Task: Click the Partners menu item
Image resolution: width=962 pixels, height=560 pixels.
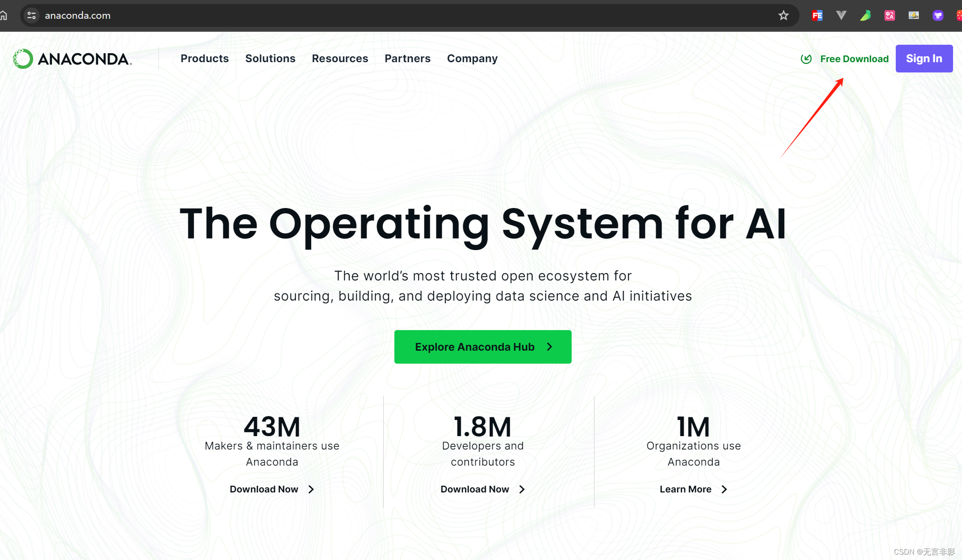Action: [x=408, y=59]
